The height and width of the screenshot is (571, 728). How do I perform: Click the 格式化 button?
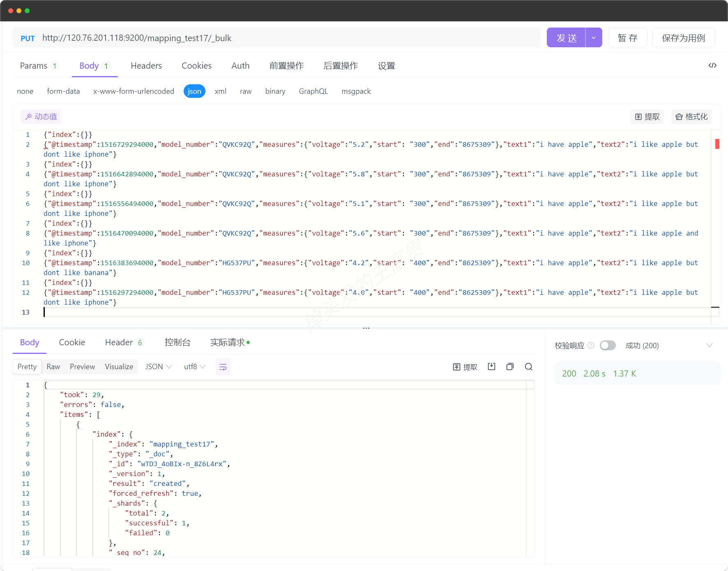[691, 117]
